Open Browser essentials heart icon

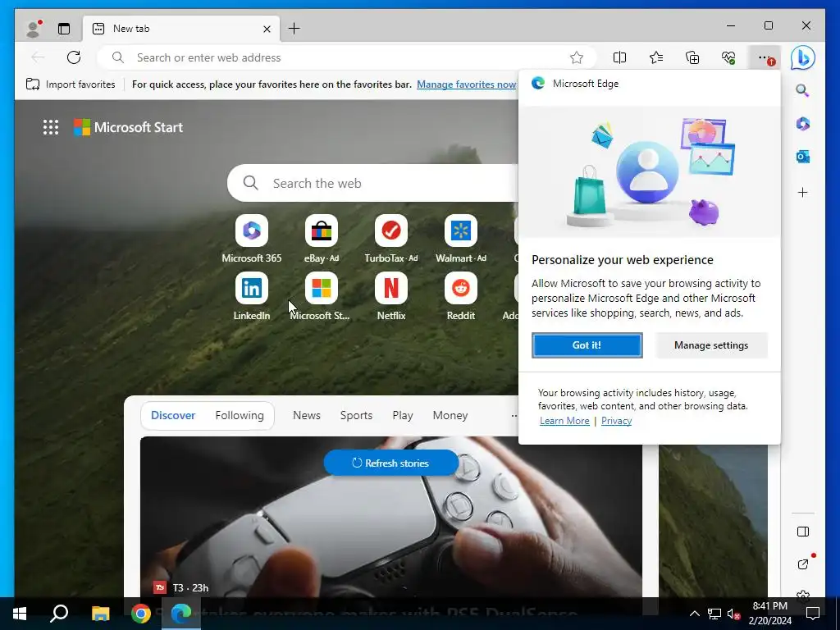coord(728,57)
